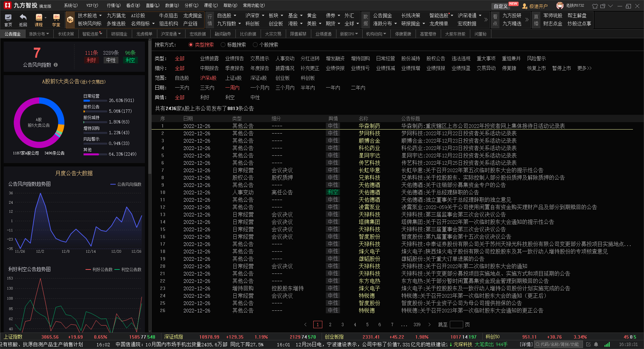Click the 自定义 button

[500, 6]
